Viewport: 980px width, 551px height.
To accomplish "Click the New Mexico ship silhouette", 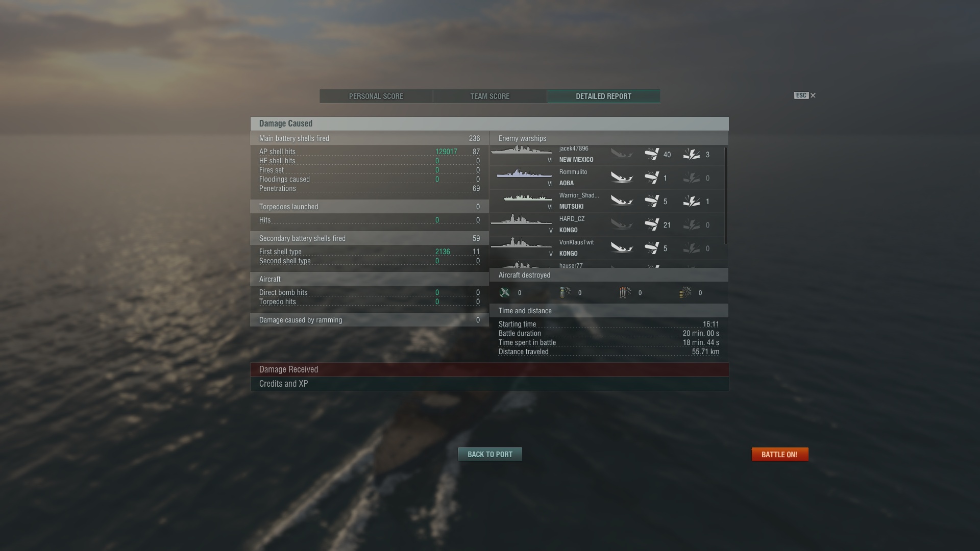I will click(x=522, y=151).
